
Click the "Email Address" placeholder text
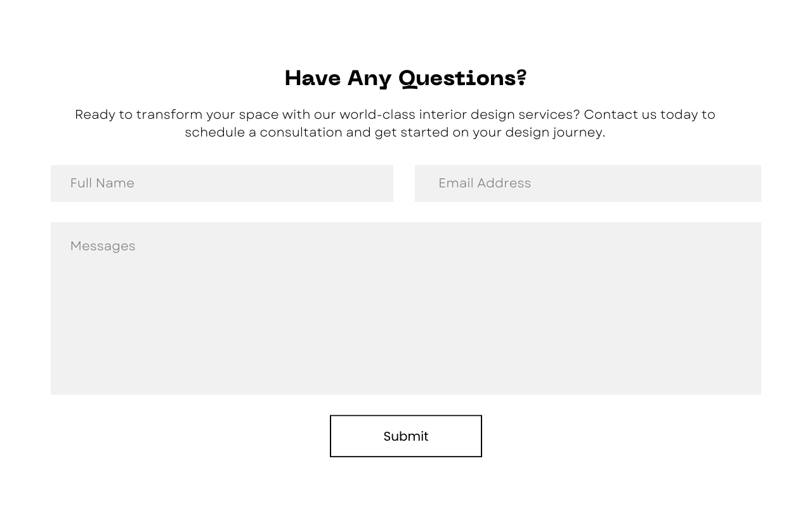tap(485, 184)
